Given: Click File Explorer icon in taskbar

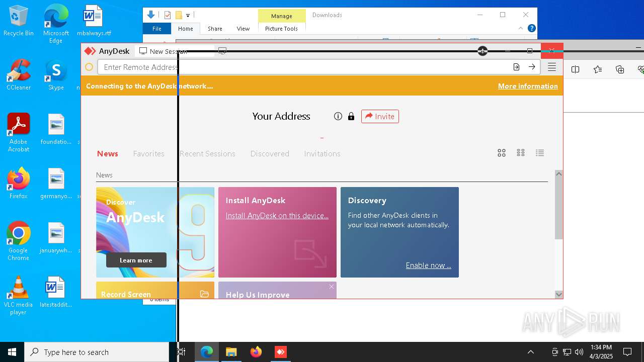Looking at the screenshot, I should [x=231, y=352].
